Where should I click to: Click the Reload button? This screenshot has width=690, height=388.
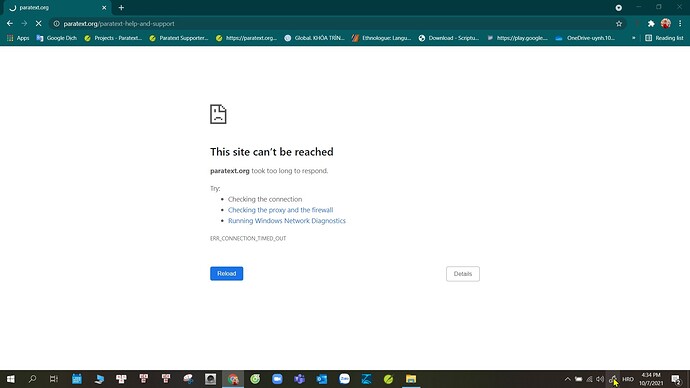click(x=227, y=274)
